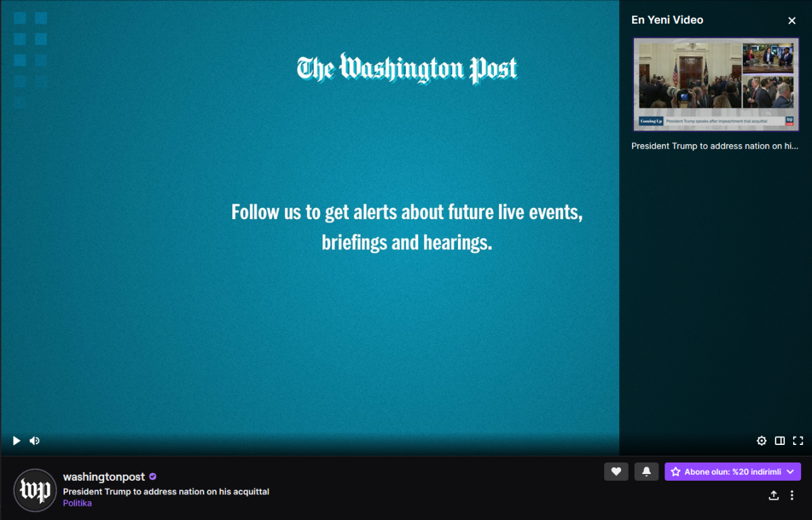812x520 pixels.
Task: Open the Washington Post channel avatar
Action: pos(35,490)
